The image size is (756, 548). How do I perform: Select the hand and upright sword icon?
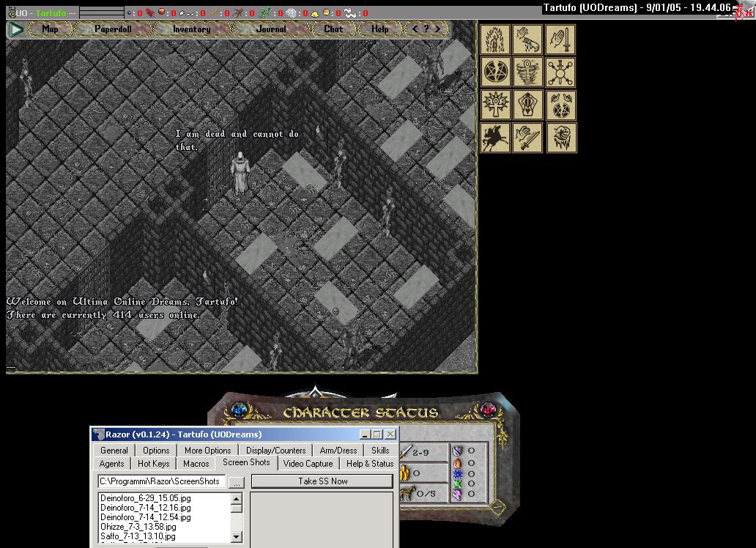pos(560,40)
